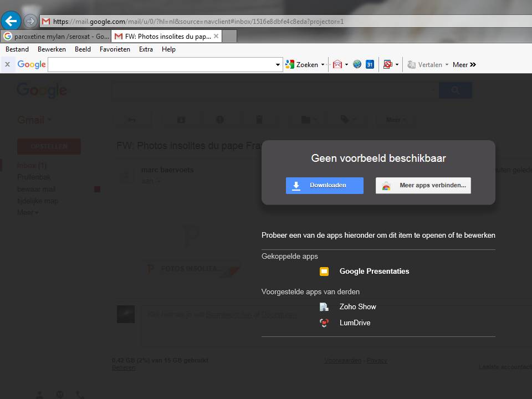Close the Google toolbar with the X

tap(7, 64)
